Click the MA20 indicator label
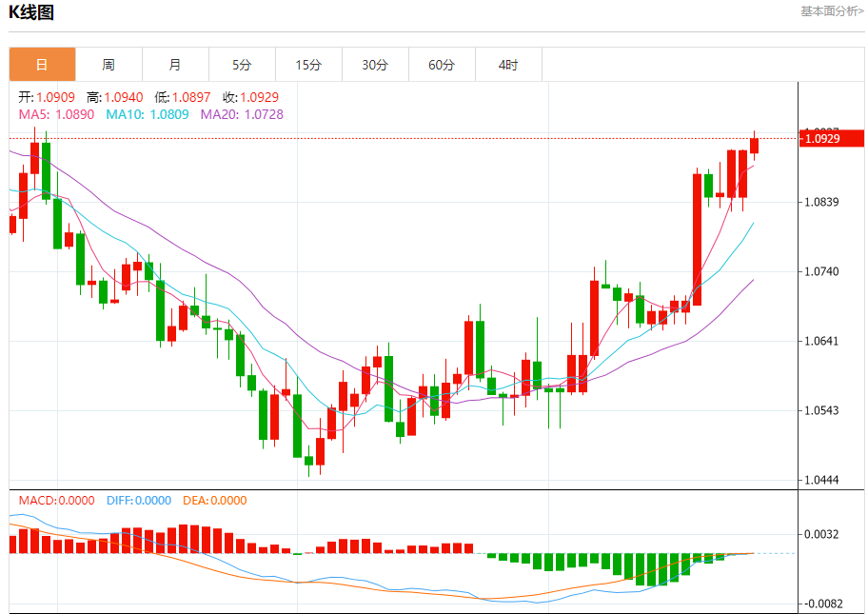Screen dimensions: 868x614 coord(242,114)
